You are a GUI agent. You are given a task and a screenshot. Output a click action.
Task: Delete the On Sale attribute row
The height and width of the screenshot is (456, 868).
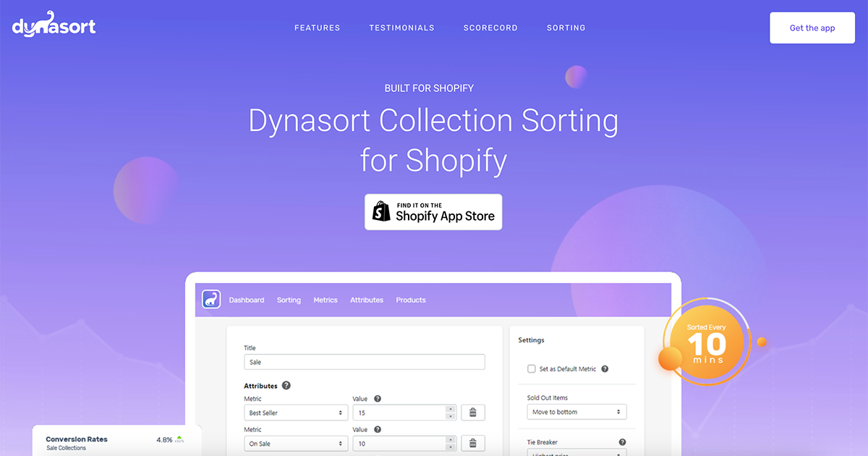pyautogui.click(x=473, y=443)
